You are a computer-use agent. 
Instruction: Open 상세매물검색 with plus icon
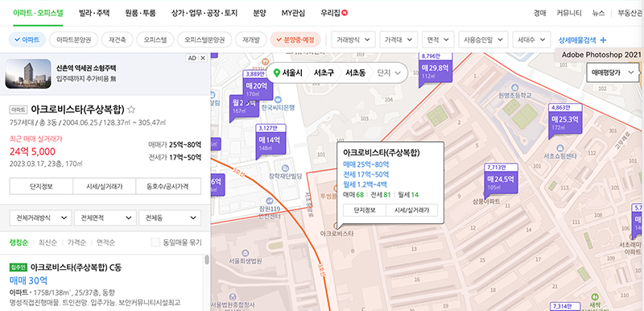[582, 39]
